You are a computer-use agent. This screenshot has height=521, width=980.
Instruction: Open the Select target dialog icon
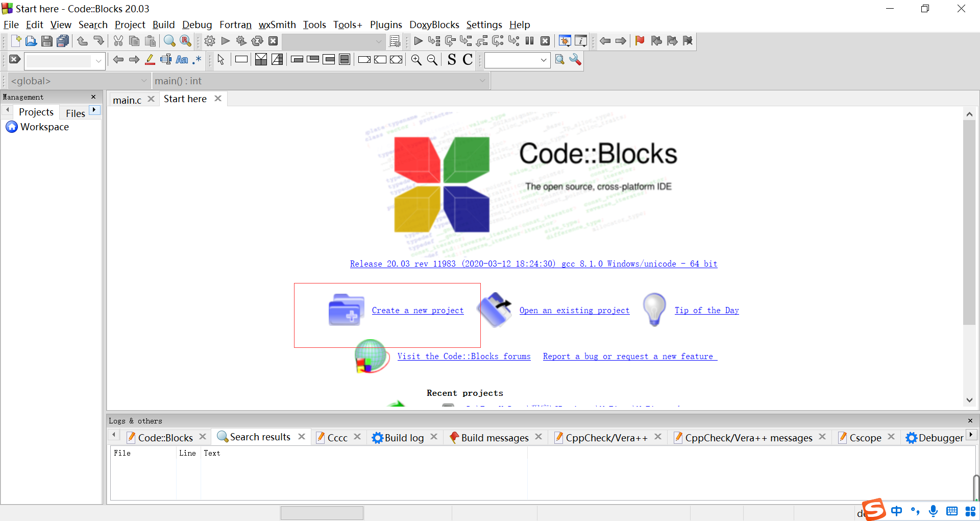coord(395,41)
